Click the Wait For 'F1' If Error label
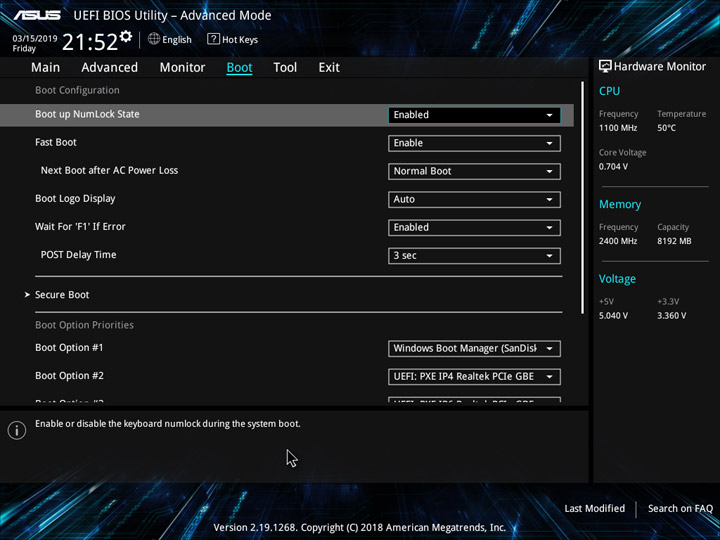Image resolution: width=720 pixels, height=540 pixels. click(x=80, y=226)
